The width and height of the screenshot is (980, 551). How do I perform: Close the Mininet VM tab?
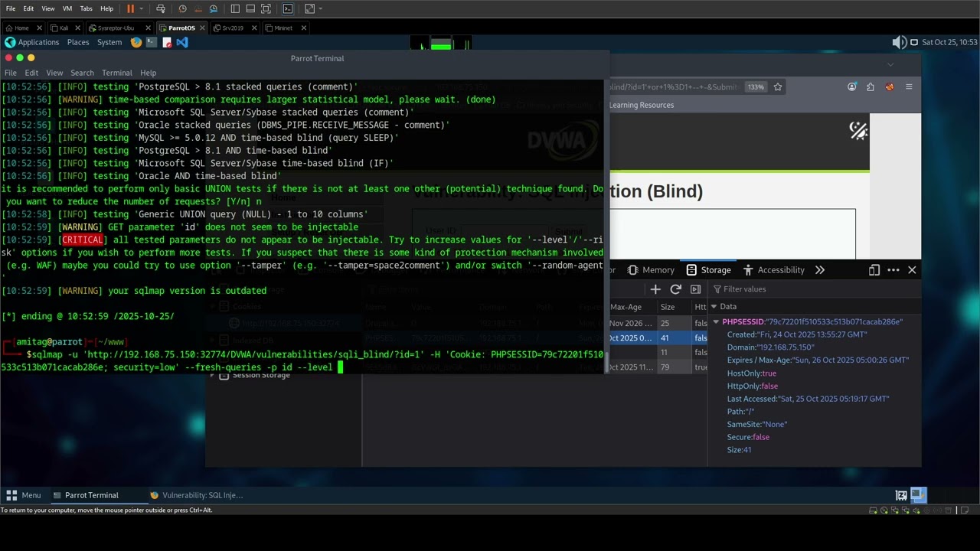(x=303, y=28)
